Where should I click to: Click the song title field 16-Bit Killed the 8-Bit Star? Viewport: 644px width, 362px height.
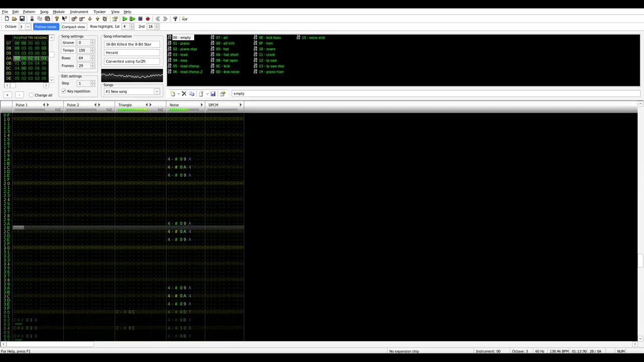[132, 44]
